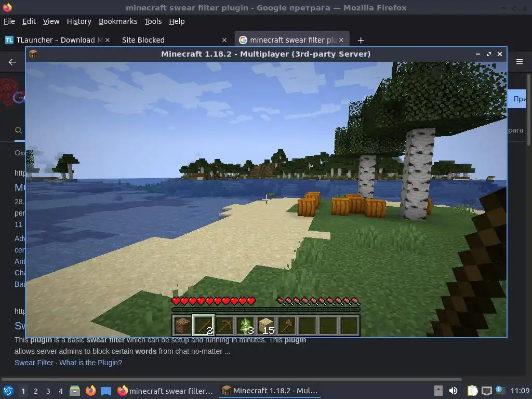Screen dimensions: 532x399
Task: Open update notifier tray icon
Action: pyautogui.click(x=500, y=390)
